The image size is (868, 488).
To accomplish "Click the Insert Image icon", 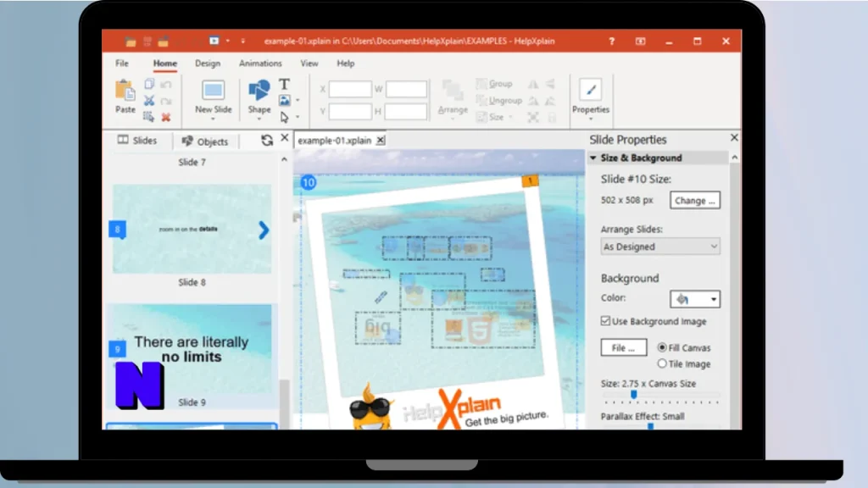I will pos(285,100).
